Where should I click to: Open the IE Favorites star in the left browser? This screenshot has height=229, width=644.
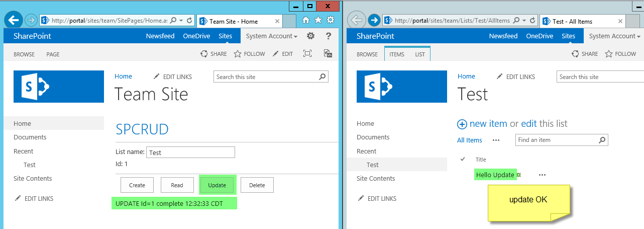(x=318, y=20)
